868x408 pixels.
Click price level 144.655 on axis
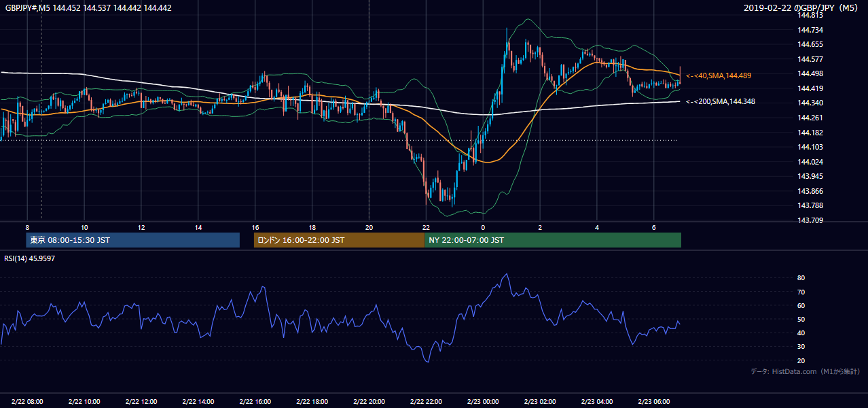(810, 44)
